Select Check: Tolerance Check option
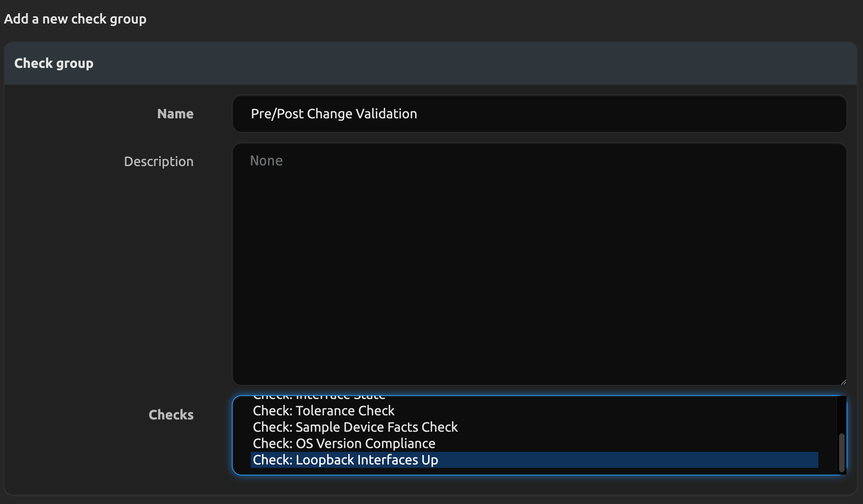The height and width of the screenshot is (504, 863). coord(323,411)
